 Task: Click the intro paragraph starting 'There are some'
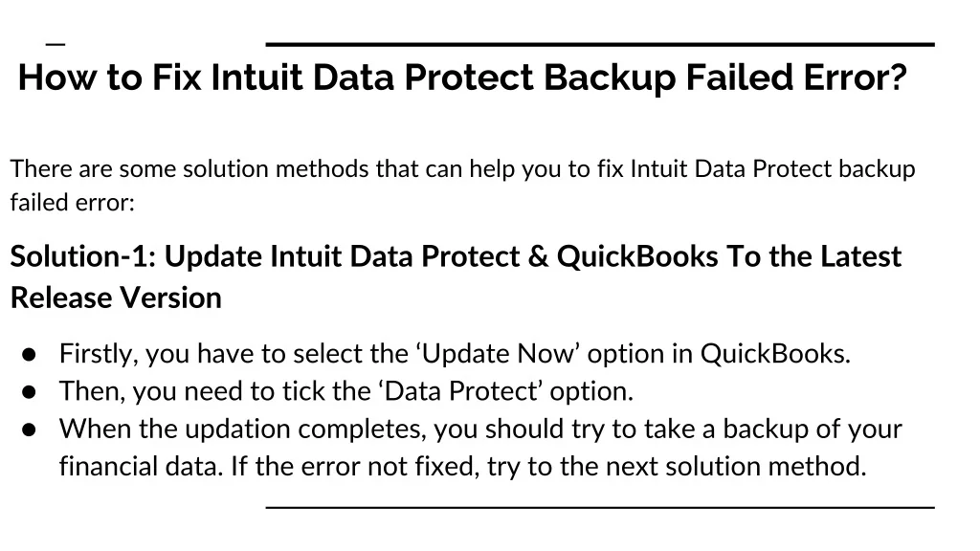point(462,169)
